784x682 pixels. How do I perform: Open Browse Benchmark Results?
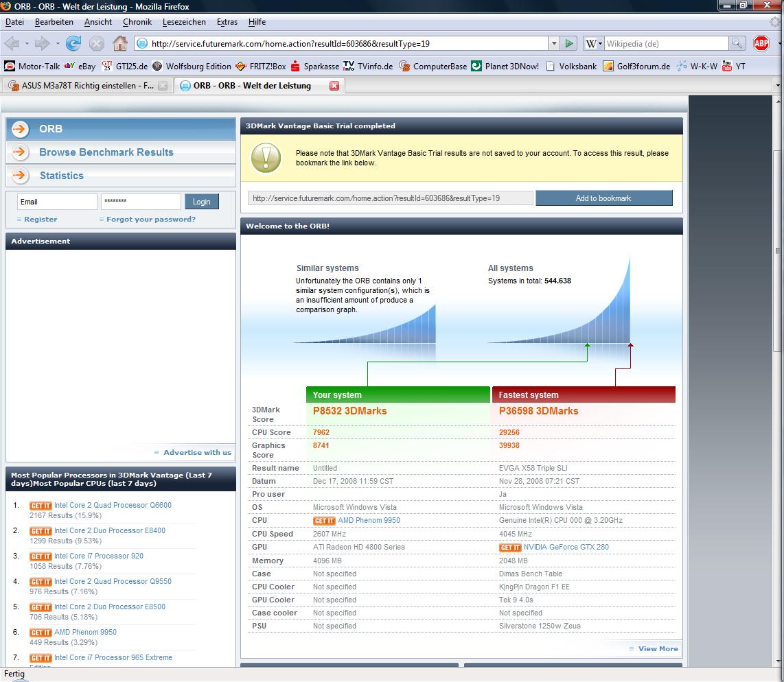click(x=106, y=152)
